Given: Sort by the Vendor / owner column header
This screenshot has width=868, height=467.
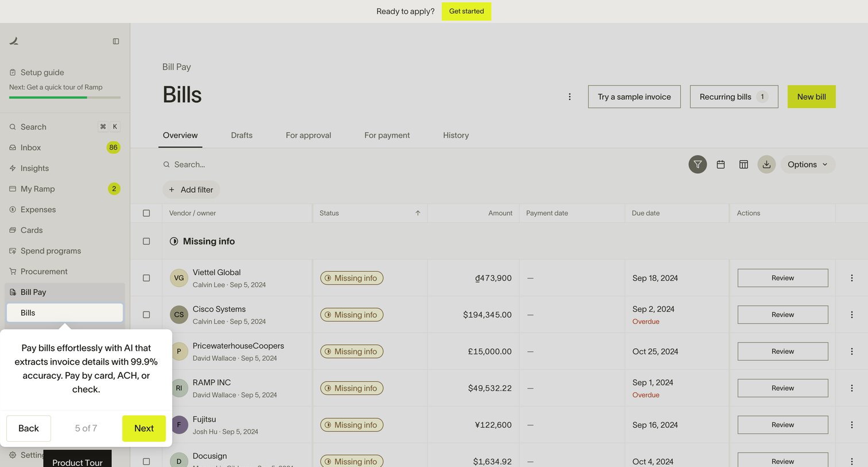Looking at the screenshot, I should [192, 213].
